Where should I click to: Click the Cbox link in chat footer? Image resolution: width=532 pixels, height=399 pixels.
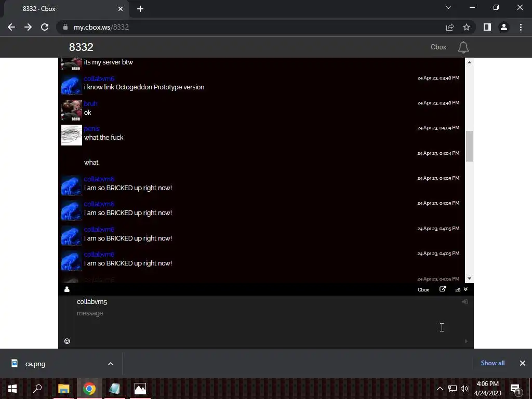coord(423,289)
